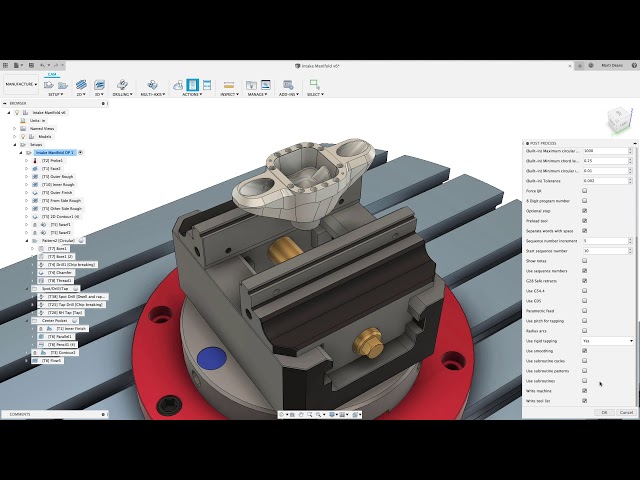Expand the Models tree node

[x=15, y=136]
